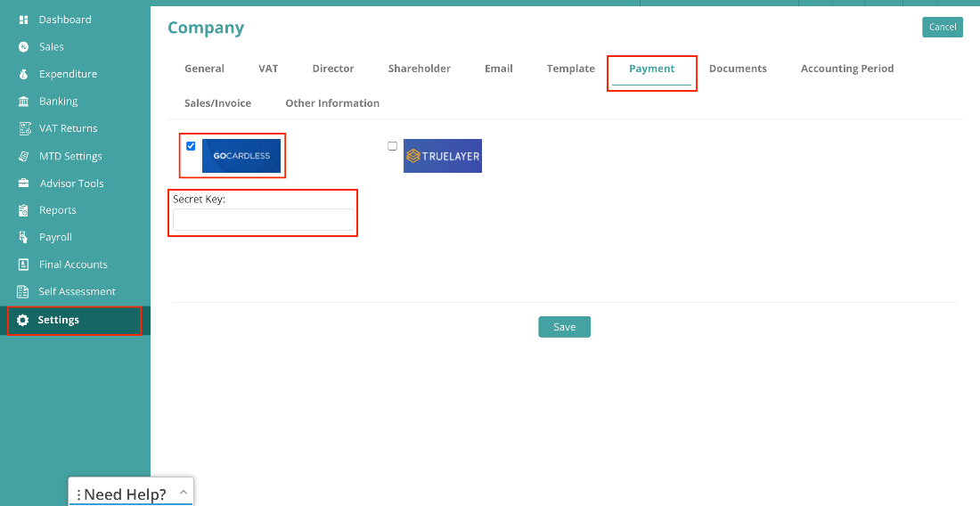Click the Company page heading
The image size is (980, 506).
coord(206,29)
